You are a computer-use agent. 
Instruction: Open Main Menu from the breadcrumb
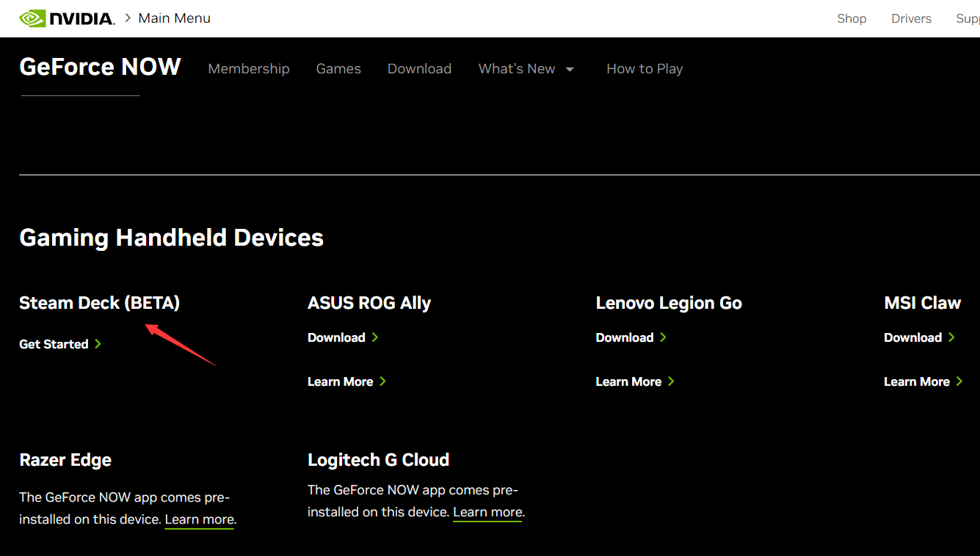pos(174,18)
